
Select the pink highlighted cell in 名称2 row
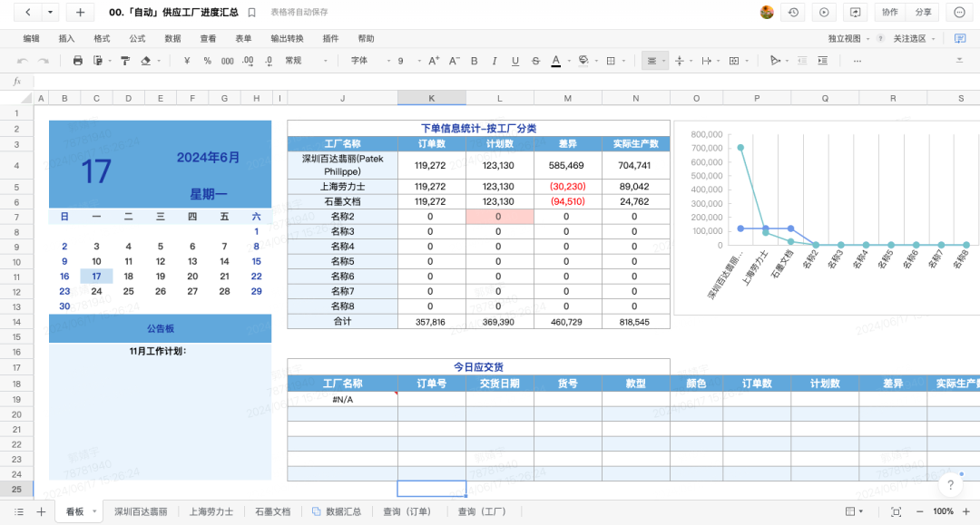[499, 217]
